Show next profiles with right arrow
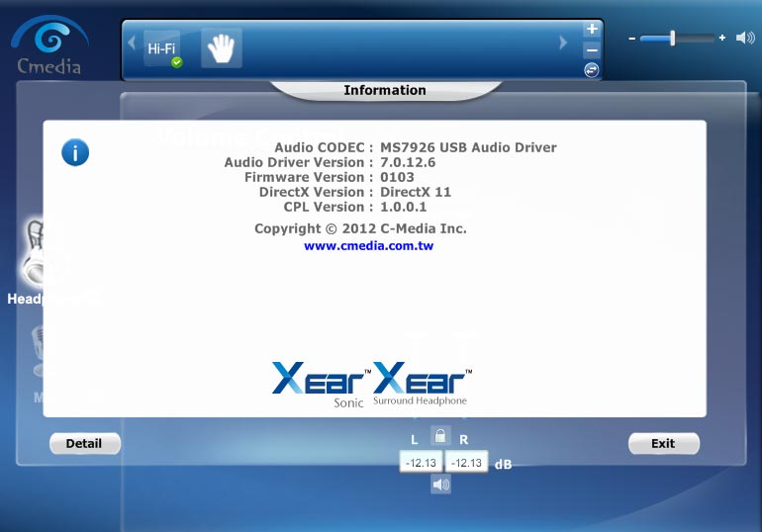Screen dimensions: 762x532 point(563,43)
